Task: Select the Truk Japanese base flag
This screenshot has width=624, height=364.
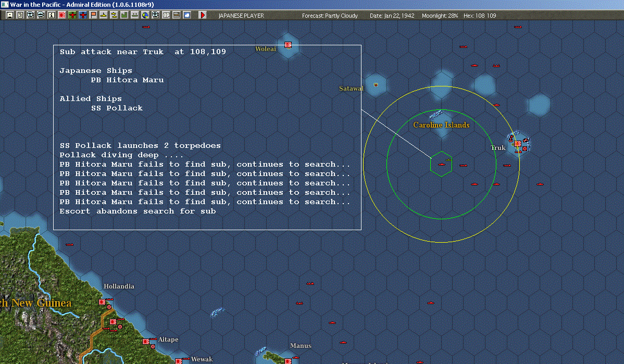Action: [x=518, y=144]
